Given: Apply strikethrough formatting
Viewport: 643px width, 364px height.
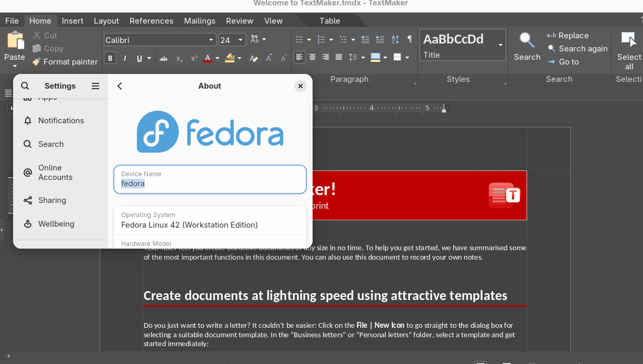Looking at the screenshot, I should [164, 58].
